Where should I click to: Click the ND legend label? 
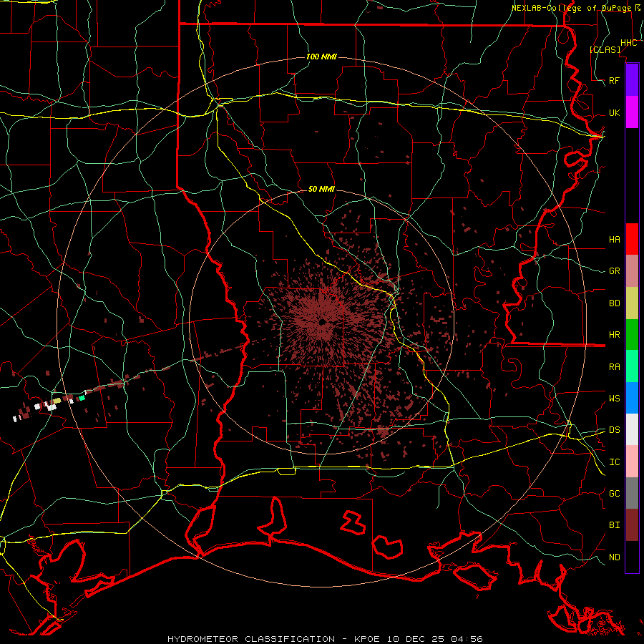[615, 557]
